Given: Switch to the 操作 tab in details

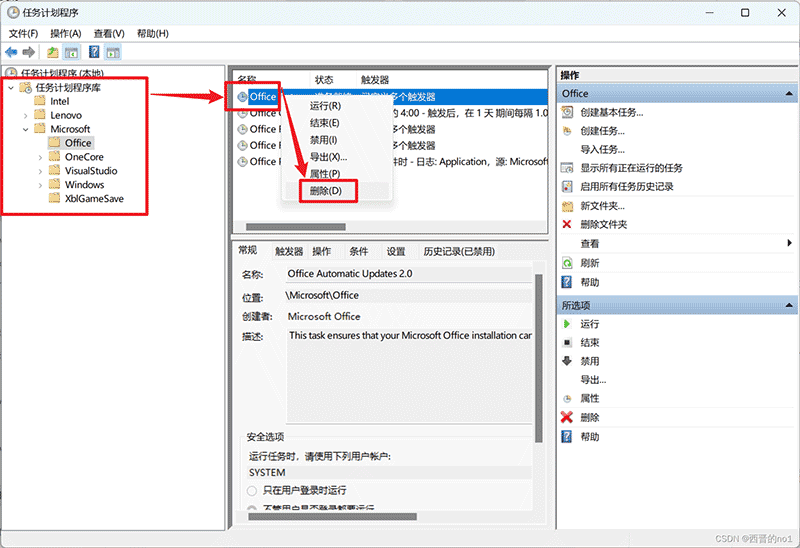Looking at the screenshot, I should click(x=322, y=252).
